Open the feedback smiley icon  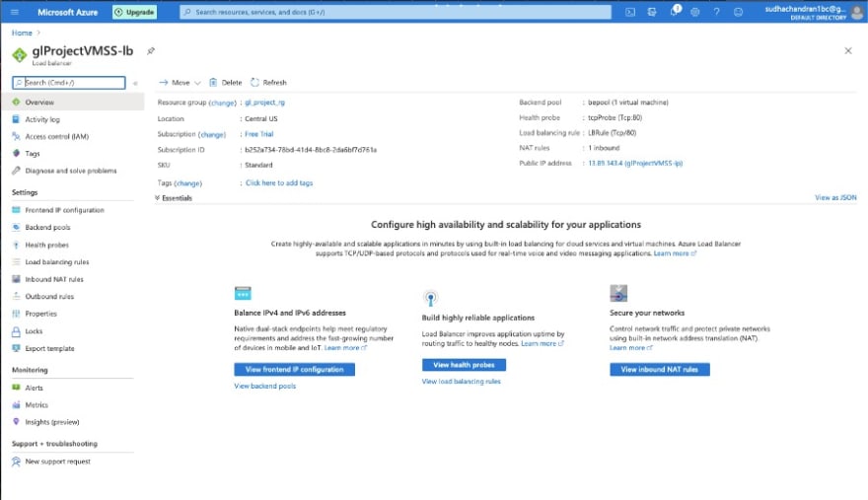738,12
